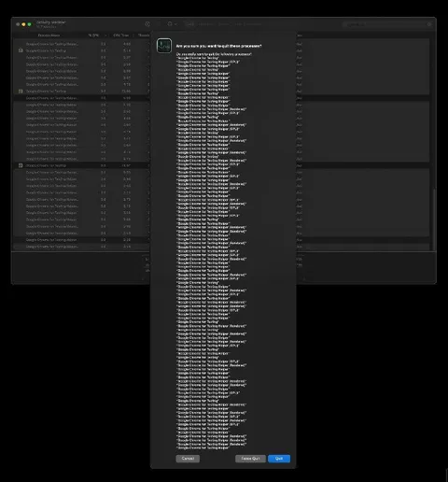Viewport: 448px width, 482px height.
Task: Click the blue Quit button
Action: coord(279,459)
